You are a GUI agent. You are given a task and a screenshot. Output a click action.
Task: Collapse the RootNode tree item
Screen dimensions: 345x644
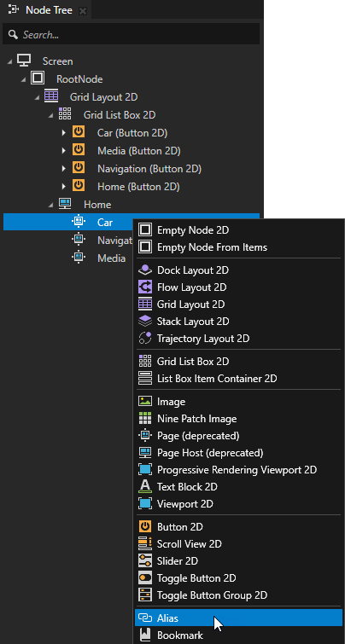coord(23,79)
